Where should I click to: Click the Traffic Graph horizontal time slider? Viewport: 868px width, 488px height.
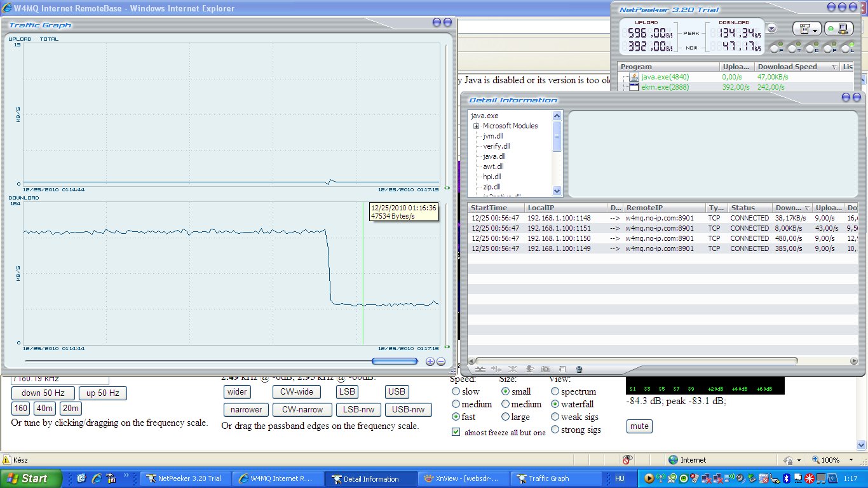coord(394,362)
